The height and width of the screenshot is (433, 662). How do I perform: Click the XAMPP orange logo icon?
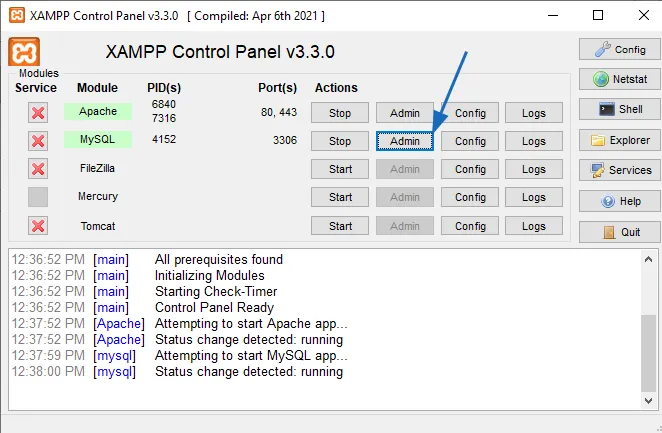[x=24, y=53]
